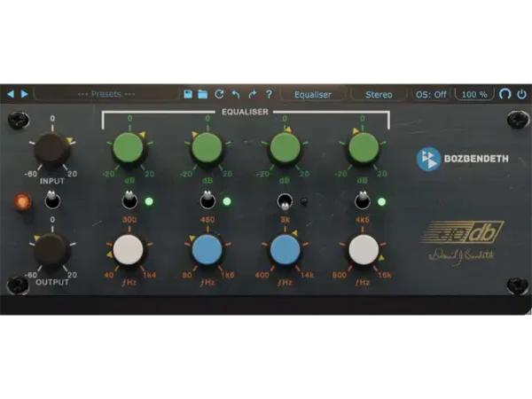Click the white 800–16k frequency knob
532x399 pixels.
[x=364, y=250]
